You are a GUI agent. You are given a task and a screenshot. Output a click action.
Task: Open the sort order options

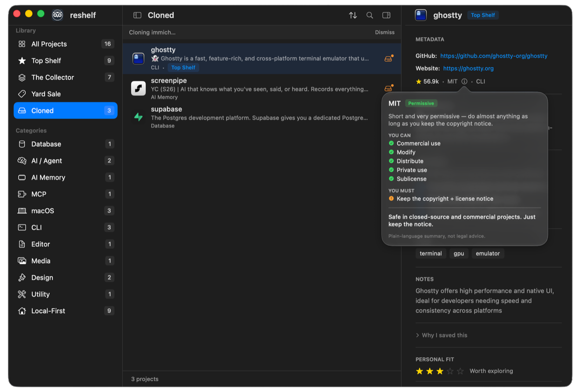pos(353,15)
